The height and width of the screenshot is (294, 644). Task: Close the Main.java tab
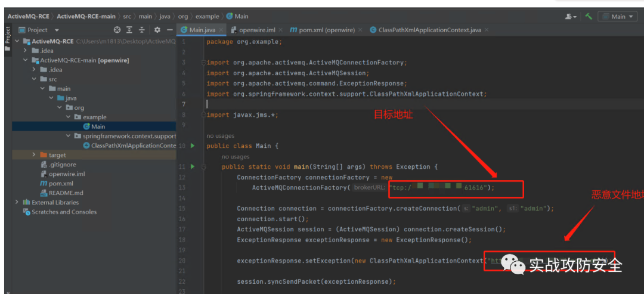point(221,30)
